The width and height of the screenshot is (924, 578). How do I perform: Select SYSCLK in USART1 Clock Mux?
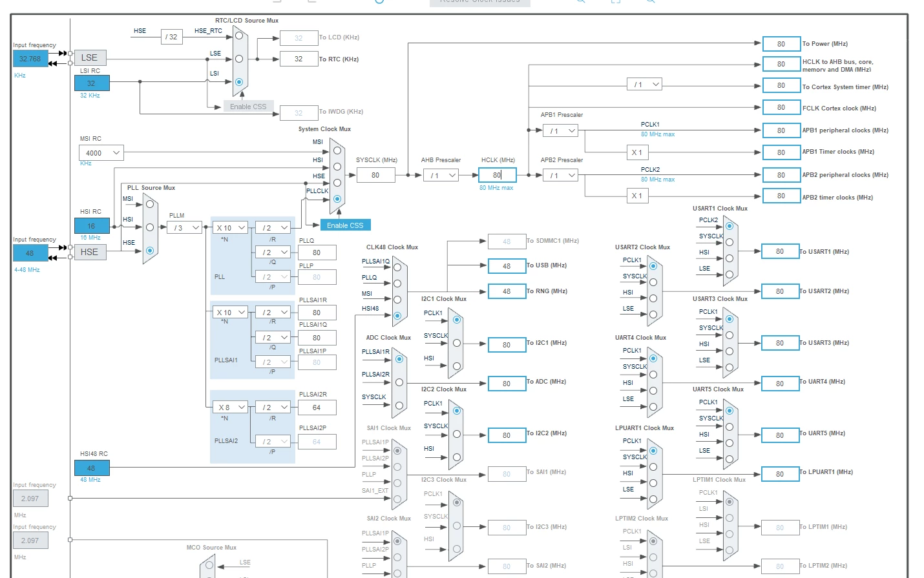pos(729,242)
